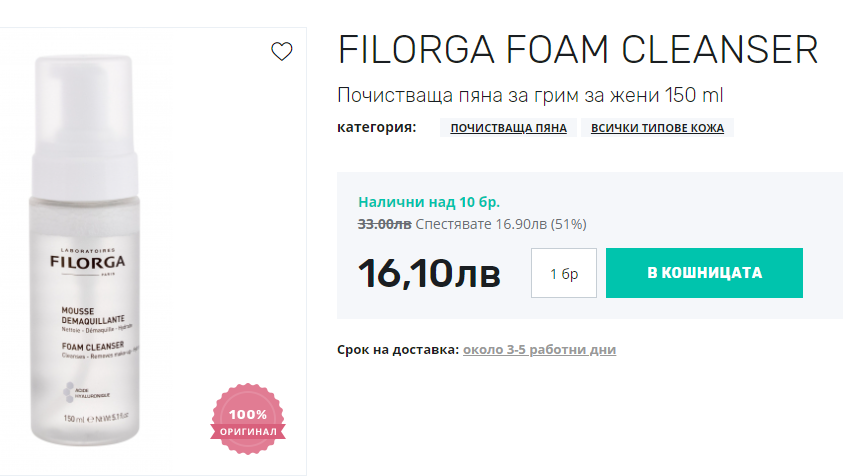
Task: Click the Срок на доставка label
Action: coord(398,350)
